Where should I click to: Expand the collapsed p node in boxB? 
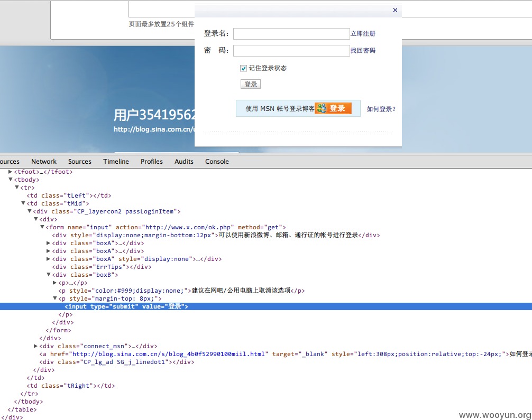pyautogui.click(x=54, y=283)
